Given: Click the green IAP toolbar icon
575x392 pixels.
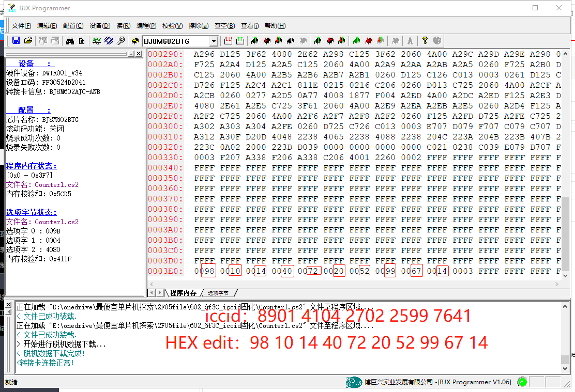Looking at the screenshot, I should (x=97, y=41).
